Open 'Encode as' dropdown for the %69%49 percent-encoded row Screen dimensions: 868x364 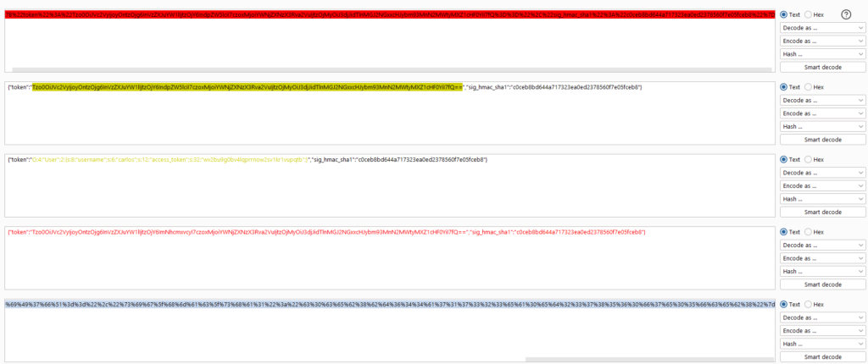click(x=822, y=330)
